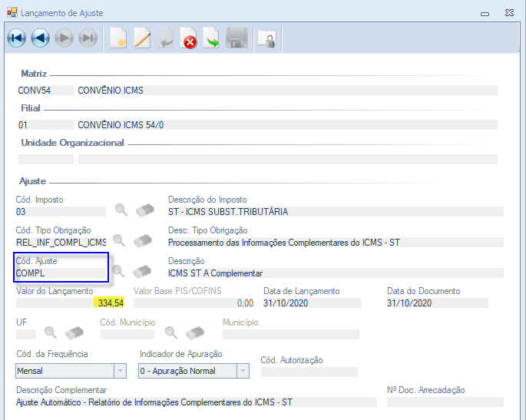Click the empty Município field

pyautogui.click(x=291, y=334)
